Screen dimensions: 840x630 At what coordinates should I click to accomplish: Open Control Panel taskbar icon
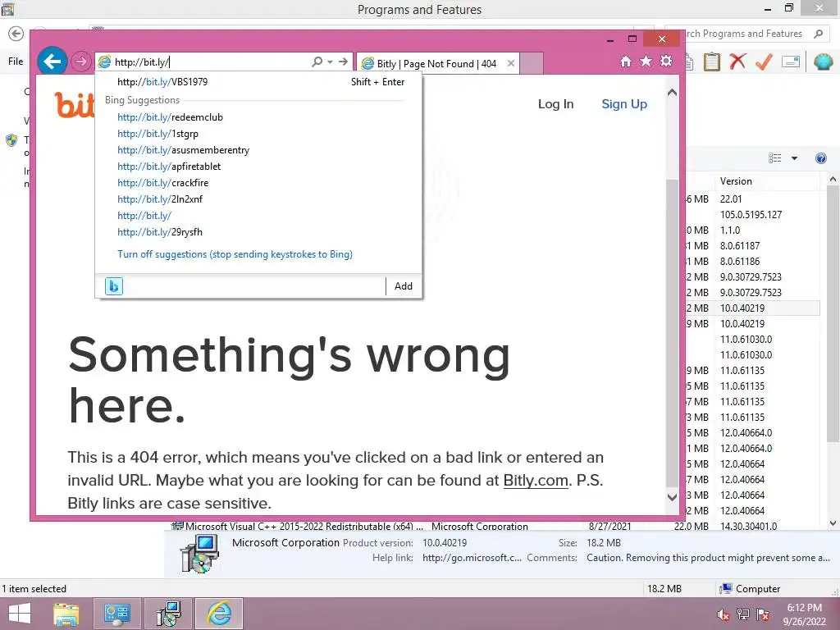pos(116,614)
